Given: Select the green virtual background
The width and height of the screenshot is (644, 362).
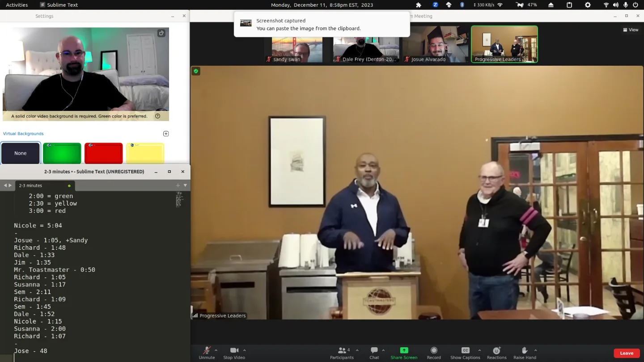Looking at the screenshot, I should click(x=62, y=153).
